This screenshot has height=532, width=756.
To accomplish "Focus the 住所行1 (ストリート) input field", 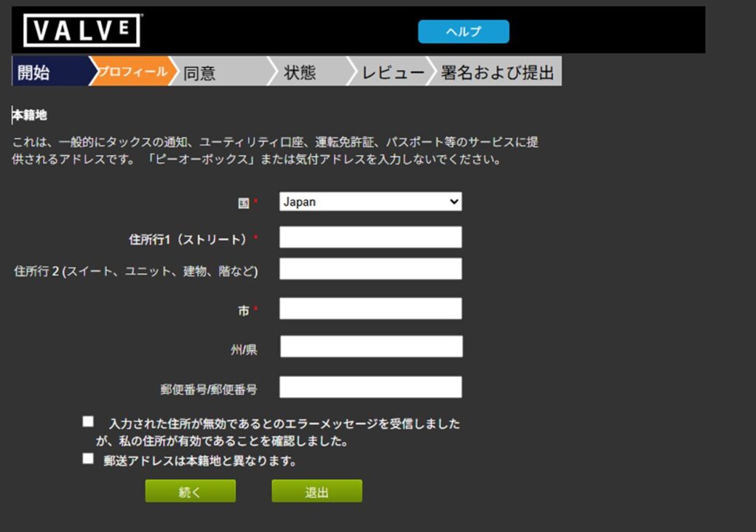I will point(370,238).
